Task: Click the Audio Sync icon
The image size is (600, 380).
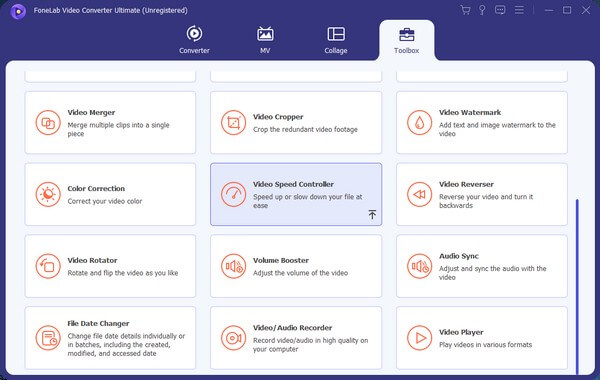Action: [x=419, y=266]
